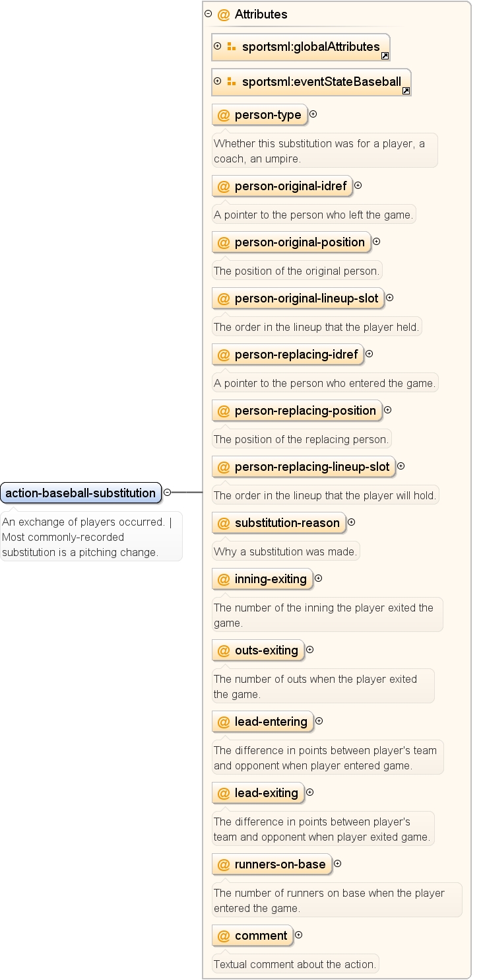
Task: Expand the person-original-idref attribute details
Action: coord(358,186)
